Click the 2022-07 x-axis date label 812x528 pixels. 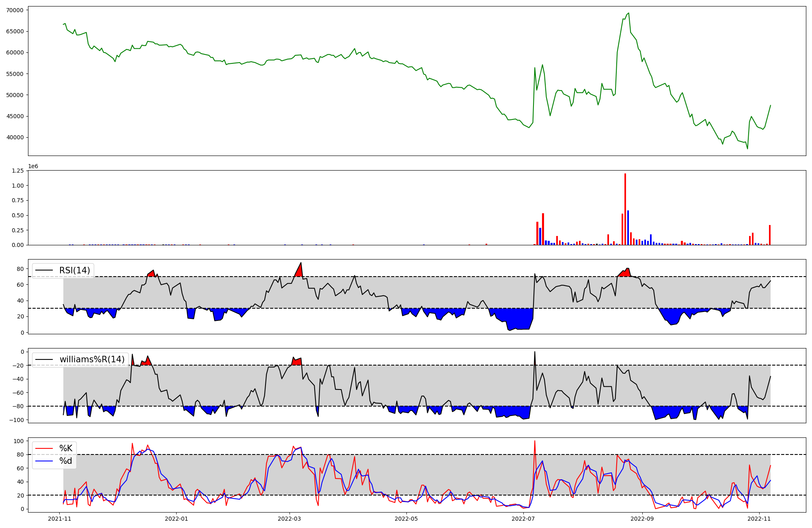pos(523,519)
